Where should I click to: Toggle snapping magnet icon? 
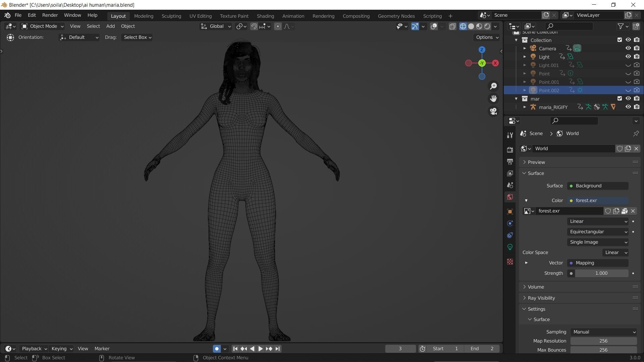point(254,26)
